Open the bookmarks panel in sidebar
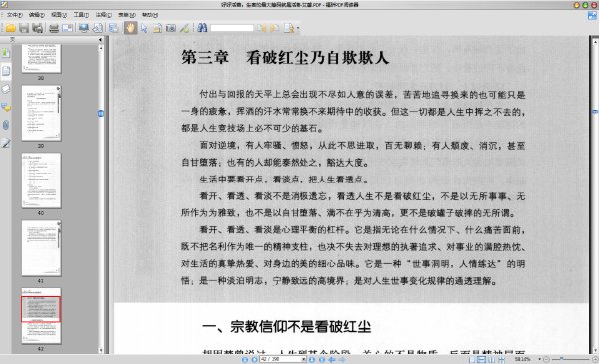The width and height of the screenshot is (599, 364). (5, 53)
